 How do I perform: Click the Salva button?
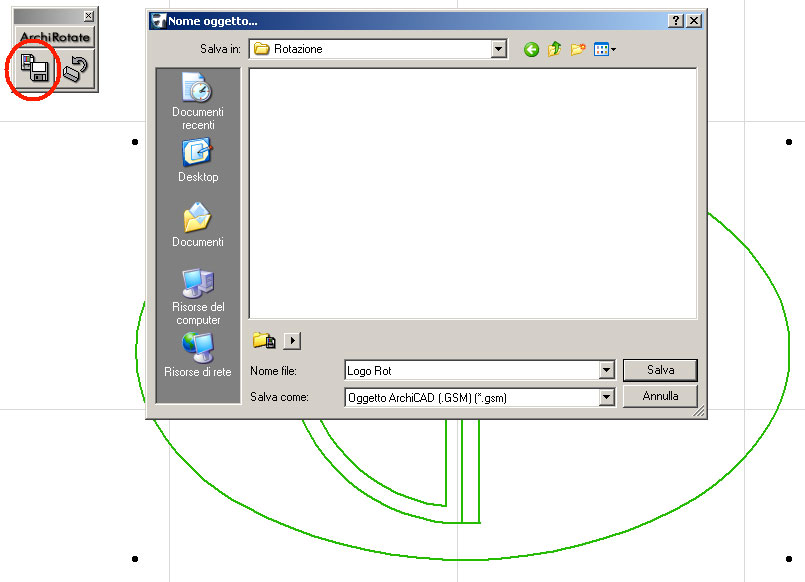660,370
